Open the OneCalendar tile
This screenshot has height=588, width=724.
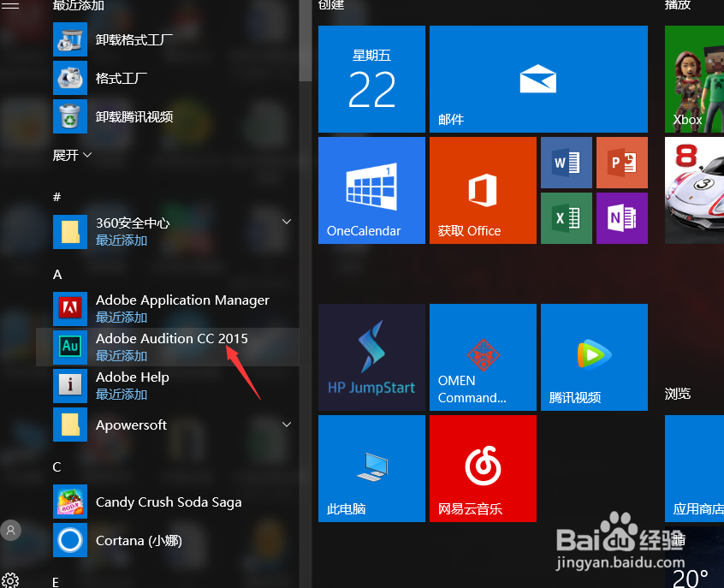click(x=371, y=190)
